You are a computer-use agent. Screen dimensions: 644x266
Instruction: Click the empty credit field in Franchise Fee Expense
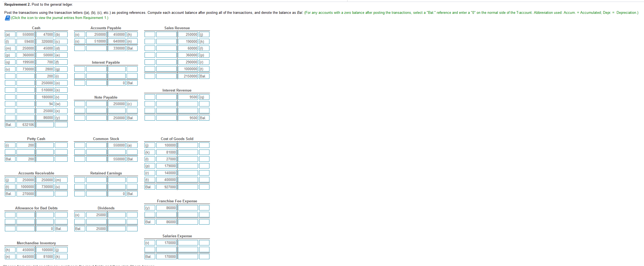[x=188, y=208]
